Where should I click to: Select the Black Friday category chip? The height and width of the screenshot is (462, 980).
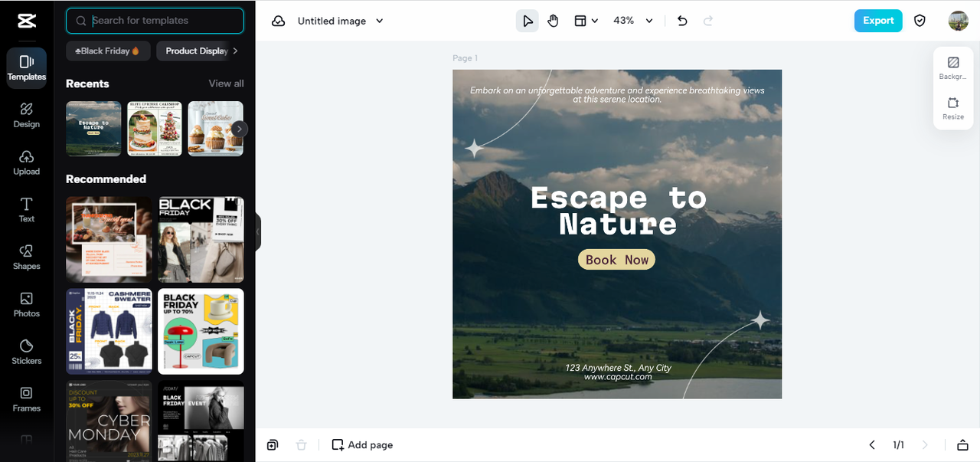coord(108,51)
